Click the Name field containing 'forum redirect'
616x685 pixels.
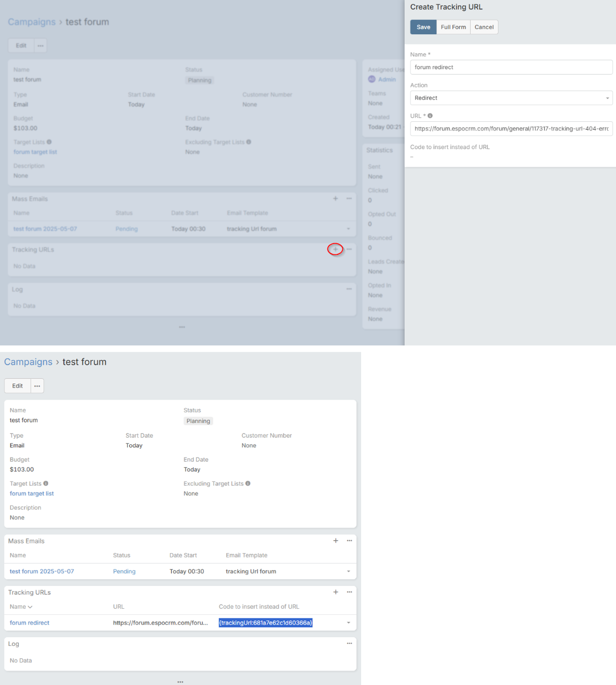point(511,67)
